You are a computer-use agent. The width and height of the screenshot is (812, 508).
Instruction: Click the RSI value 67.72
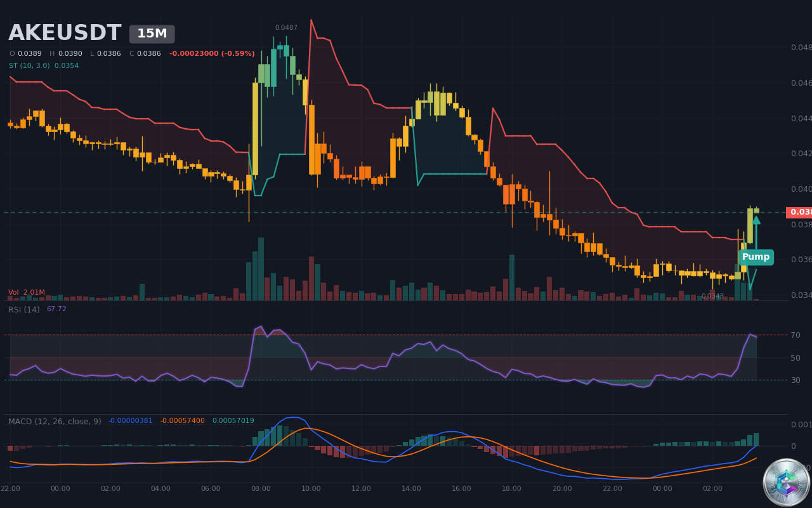pos(56,309)
